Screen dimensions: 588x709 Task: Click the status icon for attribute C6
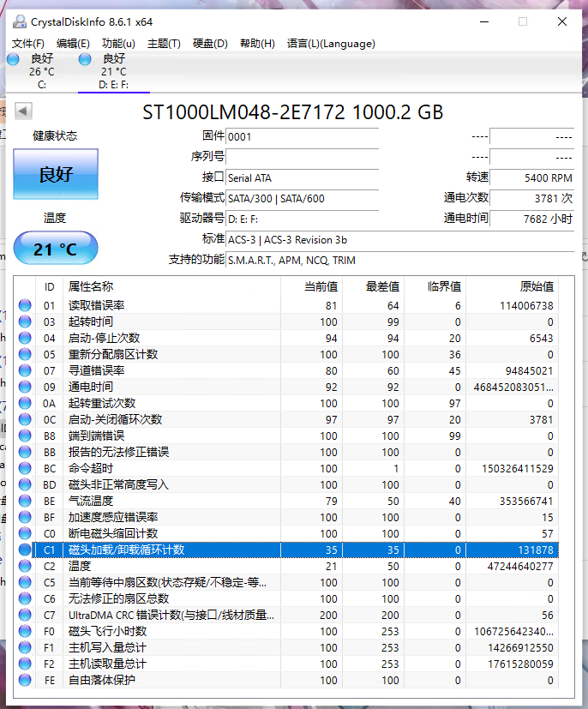[25, 598]
